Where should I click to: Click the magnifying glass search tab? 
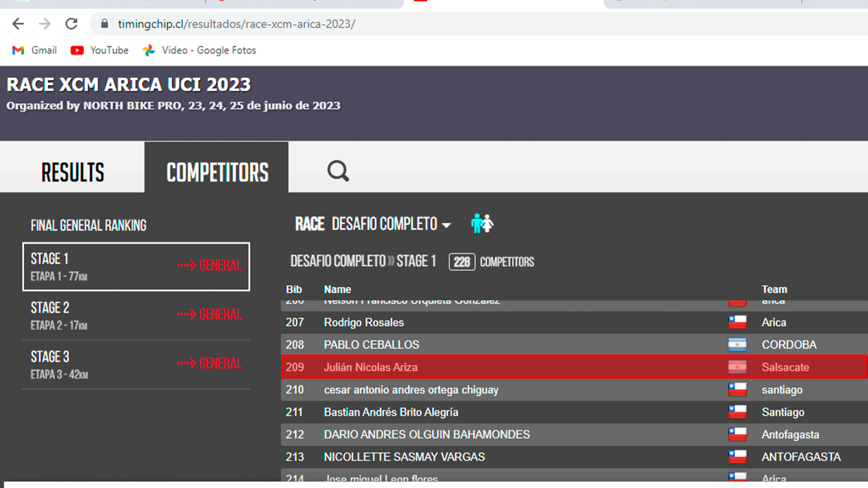(337, 171)
